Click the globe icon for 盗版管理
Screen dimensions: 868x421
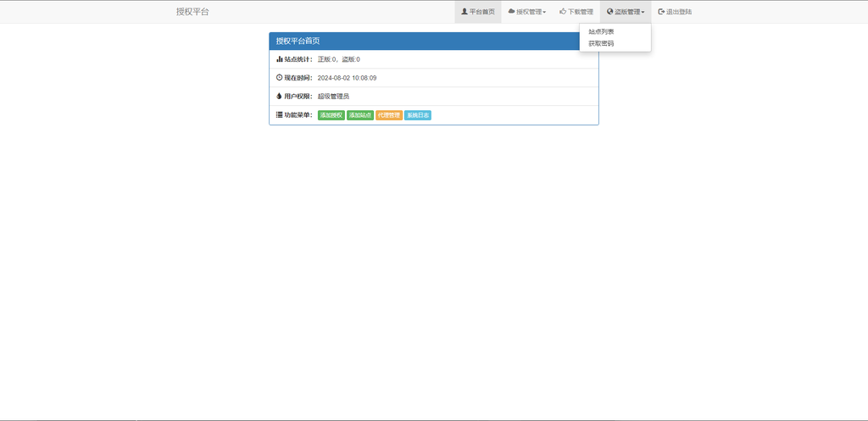(x=609, y=12)
